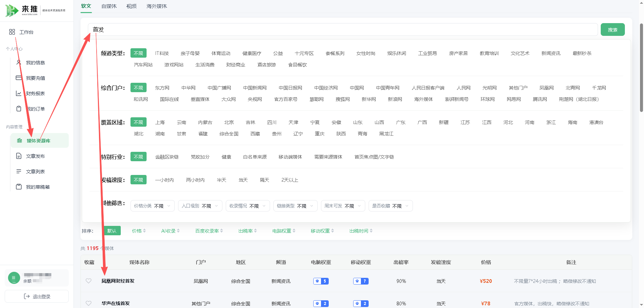644x308 pixels.
Task: Filter portal by 新华网
Action: [369, 99]
